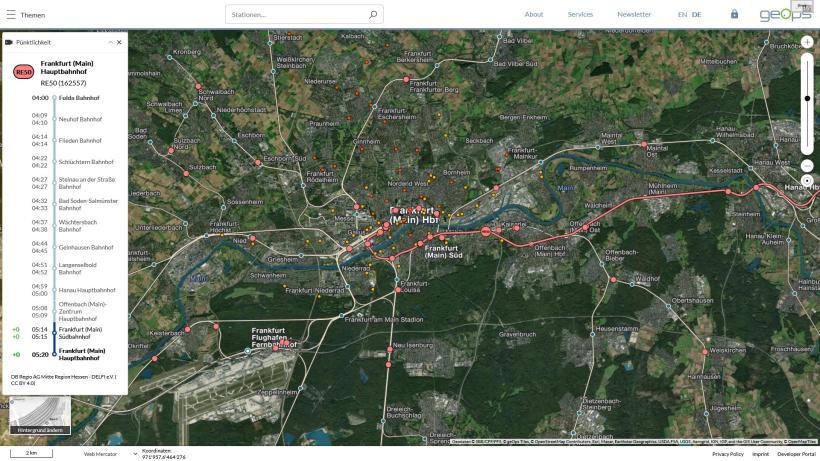Select Flieden Bahnhof stop
Image resolution: width=820 pixels, height=461 pixels.
tap(80, 141)
